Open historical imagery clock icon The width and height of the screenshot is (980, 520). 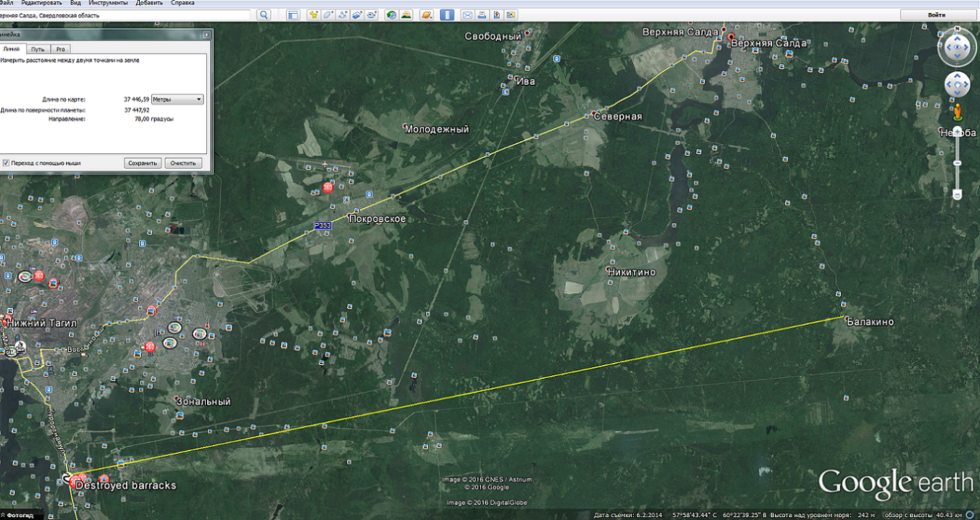coord(392,15)
